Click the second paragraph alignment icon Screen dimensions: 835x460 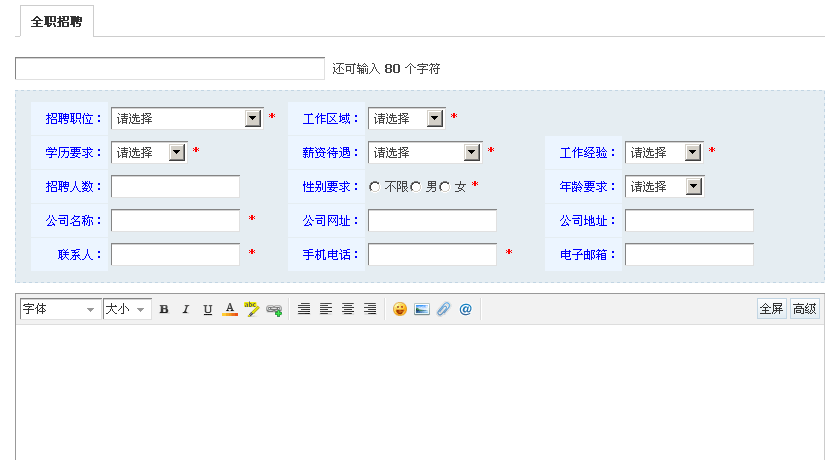tap(326, 309)
